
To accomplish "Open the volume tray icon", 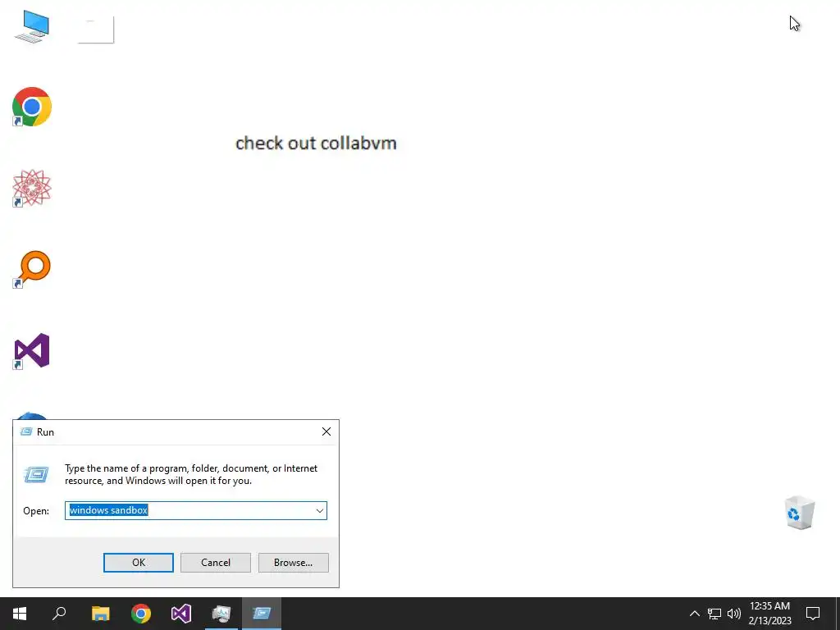I will [x=734, y=614].
